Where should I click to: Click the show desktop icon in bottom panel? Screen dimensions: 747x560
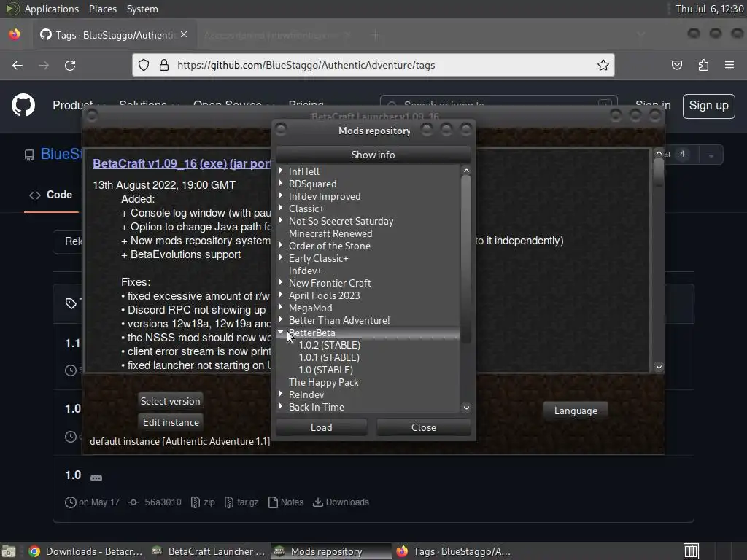click(x=9, y=551)
